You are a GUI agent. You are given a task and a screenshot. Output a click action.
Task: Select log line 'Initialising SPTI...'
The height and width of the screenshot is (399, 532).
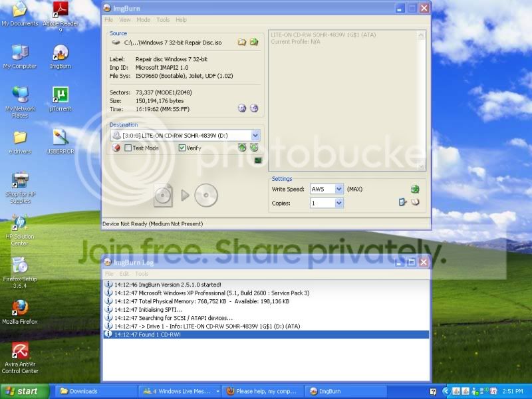pyautogui.click(x=266, y=309)
